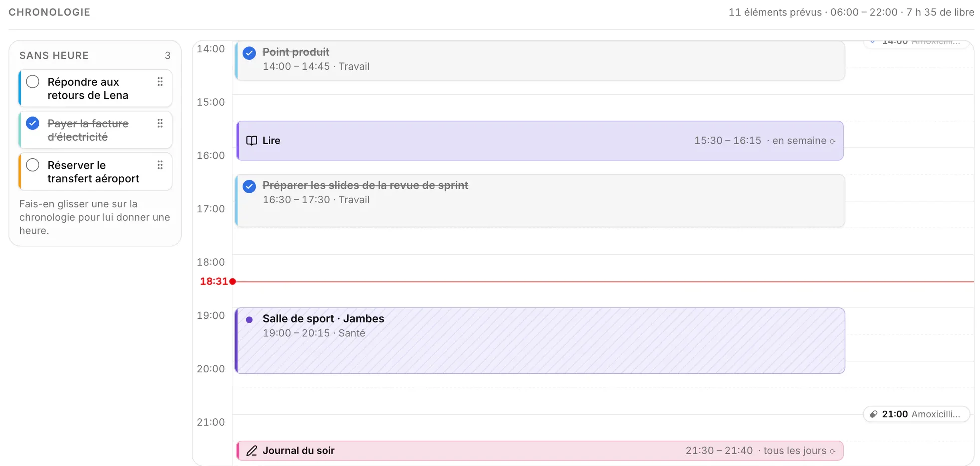The image size is (980, 466).
Task: Uncheck the 'Point produit' event
Action: [249, 53]
